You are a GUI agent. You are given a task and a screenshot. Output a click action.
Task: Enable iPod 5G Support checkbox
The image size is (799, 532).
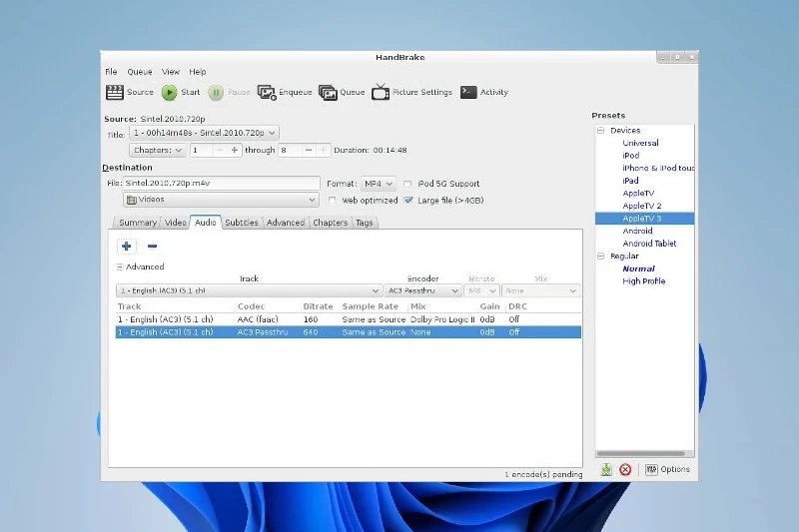pyautogui.click(x=407, y=184)
